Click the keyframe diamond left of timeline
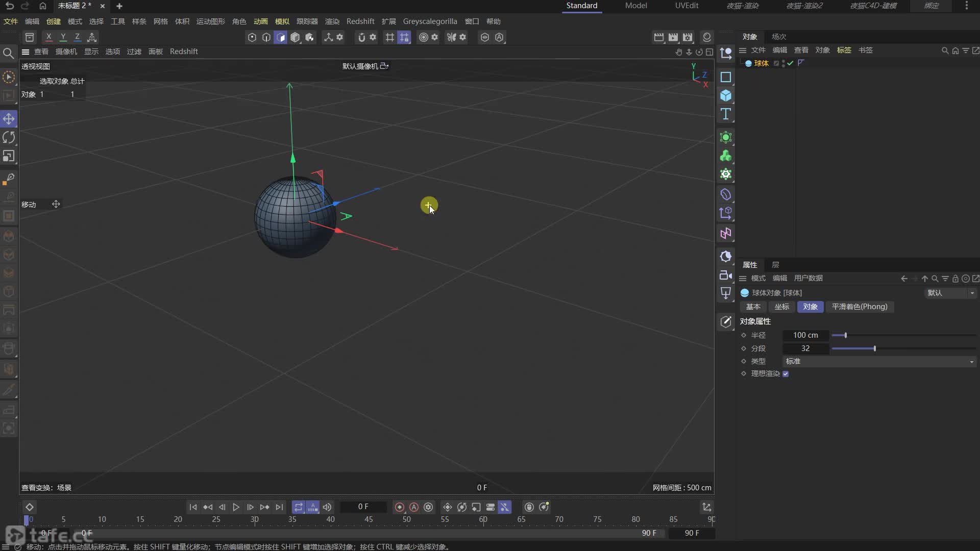Image resolution: width=980 pixels, height=551 pixels. [x=30, y=507]
